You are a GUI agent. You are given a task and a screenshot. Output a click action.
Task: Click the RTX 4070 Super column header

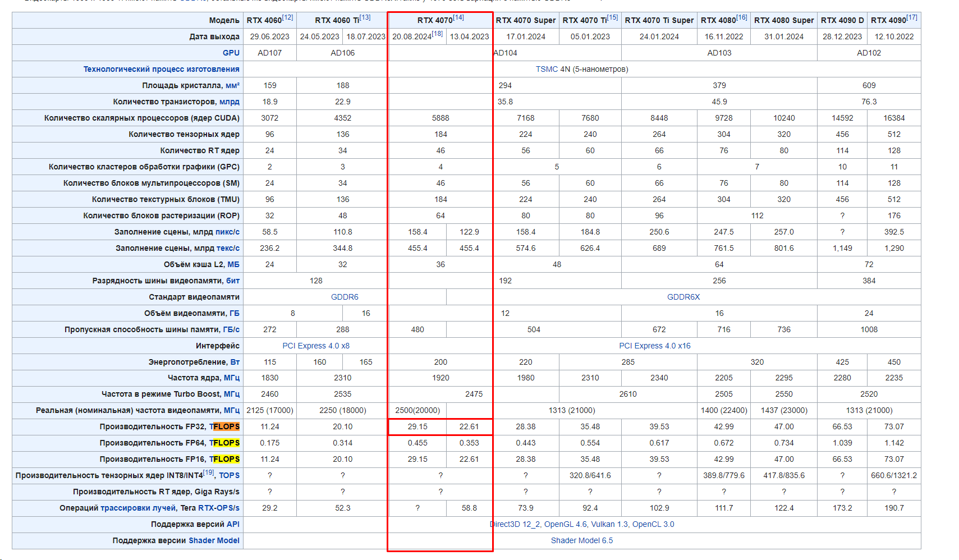[x=526, y=20]
